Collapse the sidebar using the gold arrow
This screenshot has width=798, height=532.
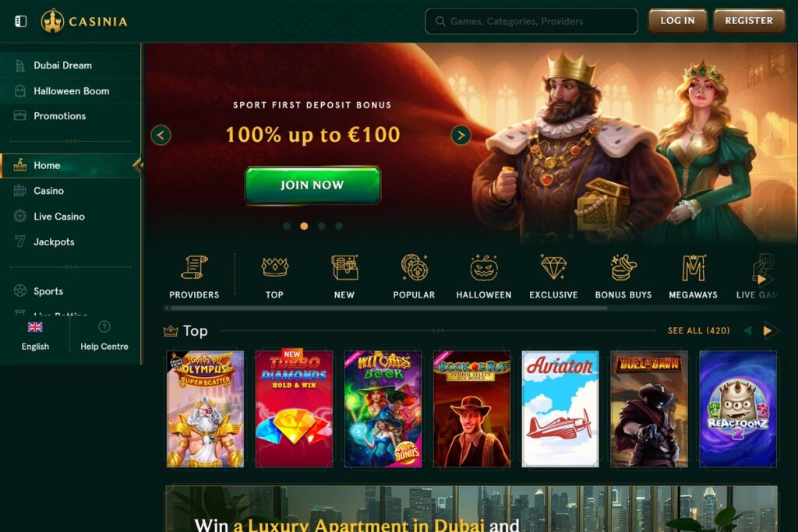coord(137,165)
